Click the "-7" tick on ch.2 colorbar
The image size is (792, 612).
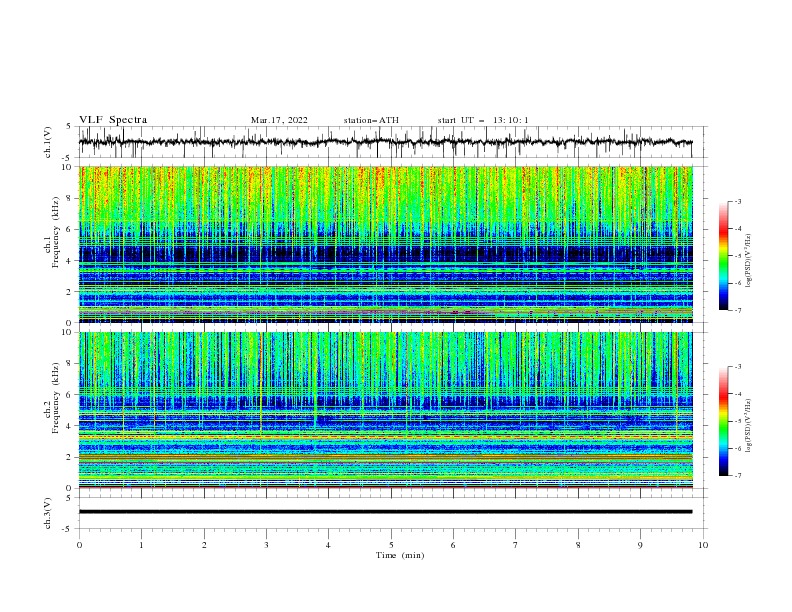[x=737, y=476]
